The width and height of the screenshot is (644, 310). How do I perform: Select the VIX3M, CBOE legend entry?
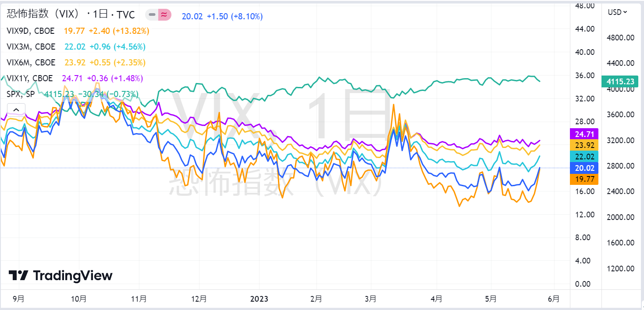[32, 47]
